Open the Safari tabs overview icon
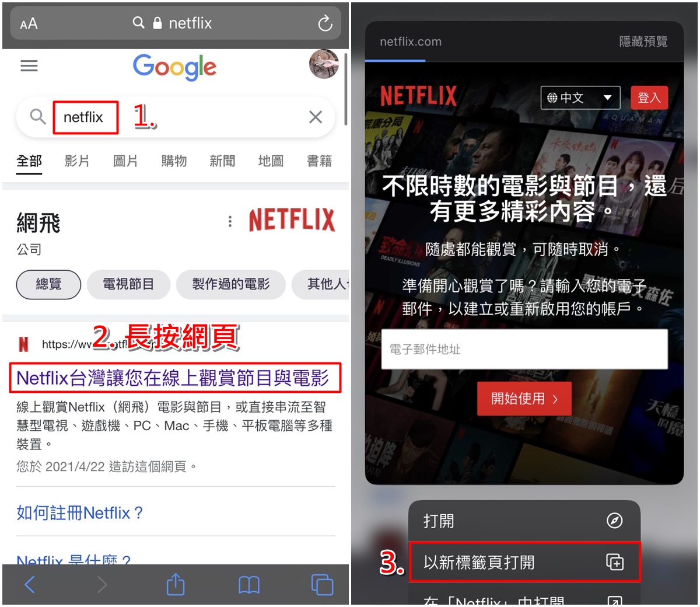Viewport: 700px width, 607px height. [x=322, y=584]
